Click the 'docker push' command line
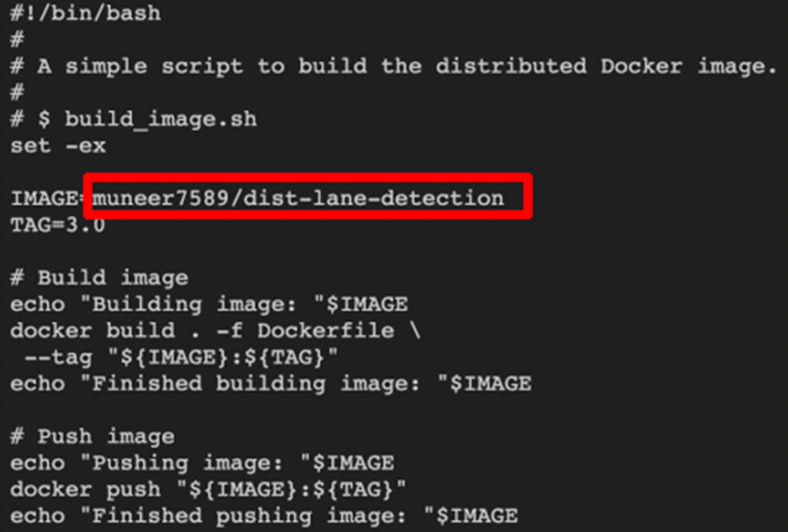This screenshot has width=788, height=532. coord(208,489)
